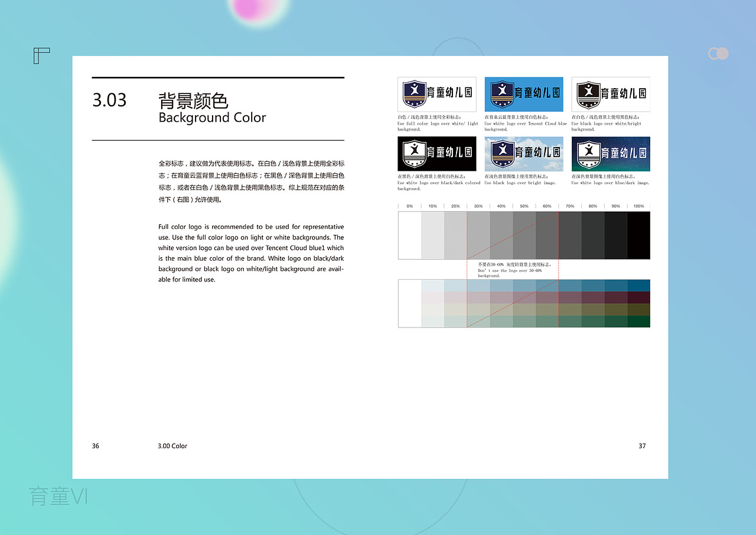Click caption 'Use white logo over black/dark colored background'

(x=439, y=186)
